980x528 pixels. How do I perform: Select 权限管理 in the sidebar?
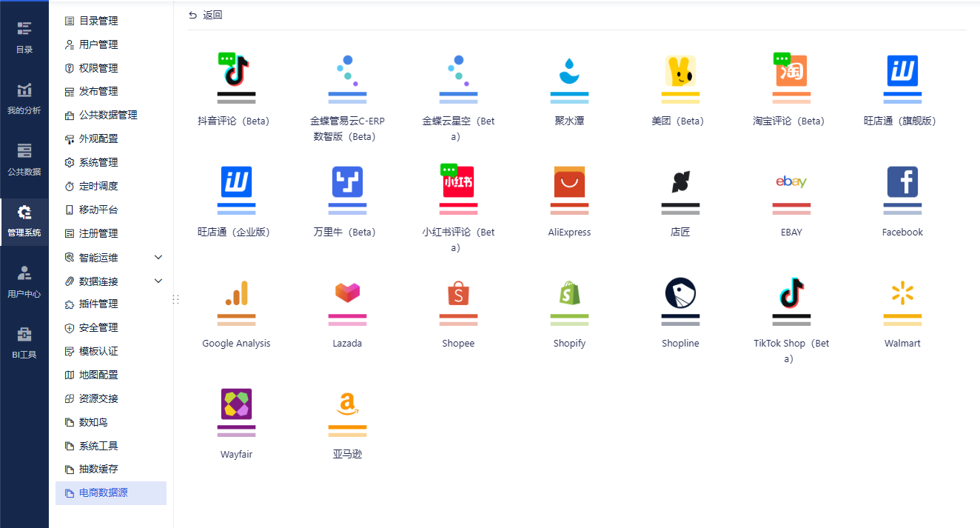click(x=111, y=68)
